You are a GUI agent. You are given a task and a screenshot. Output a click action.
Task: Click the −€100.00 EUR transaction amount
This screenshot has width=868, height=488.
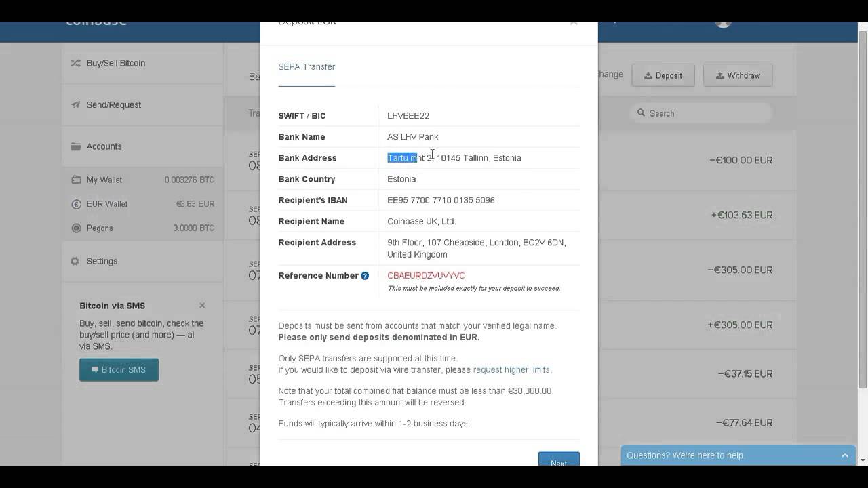pyautogui.click(x=741, y=161)
